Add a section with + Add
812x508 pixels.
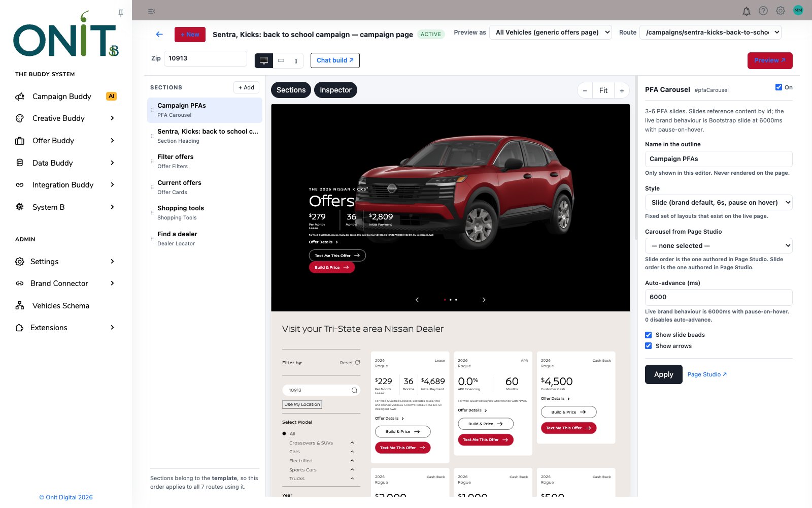coord(246,87)
